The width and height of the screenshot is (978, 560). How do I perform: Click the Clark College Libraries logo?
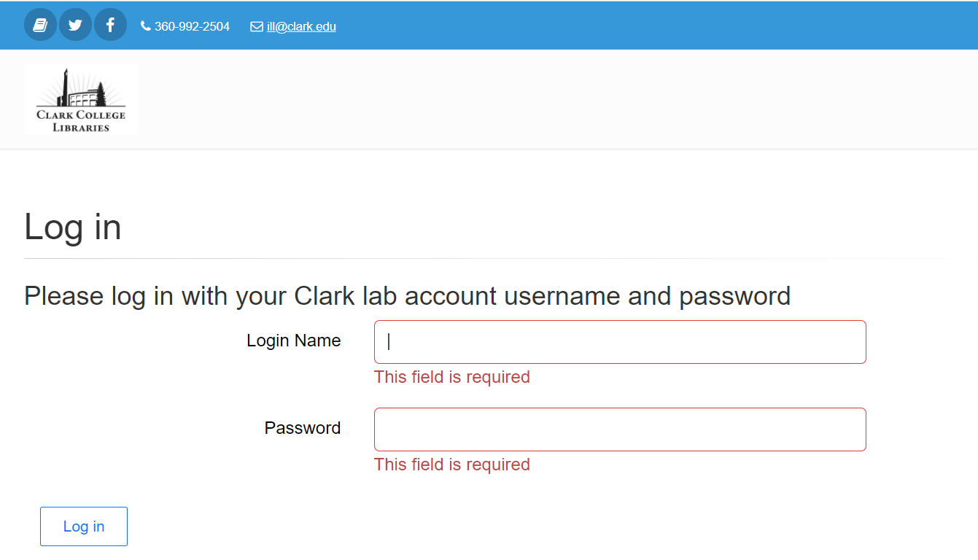point(81,100)
